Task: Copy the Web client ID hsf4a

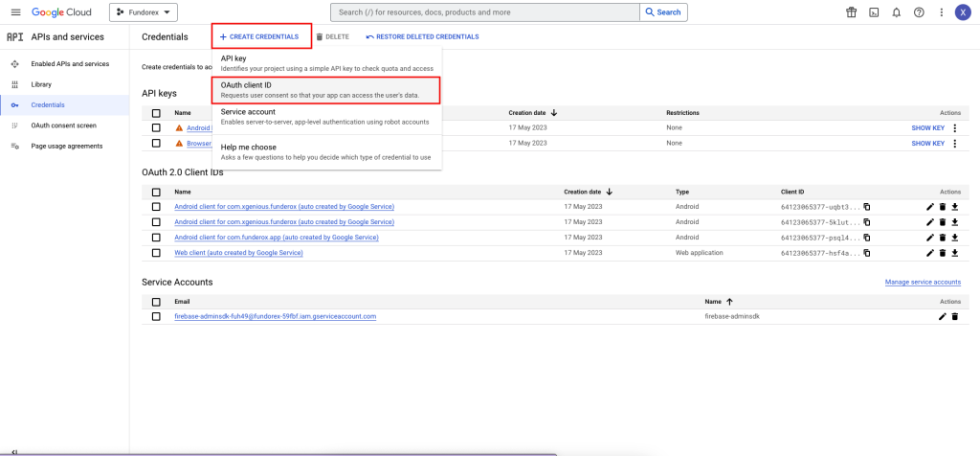Action: [x=867, y=253]
